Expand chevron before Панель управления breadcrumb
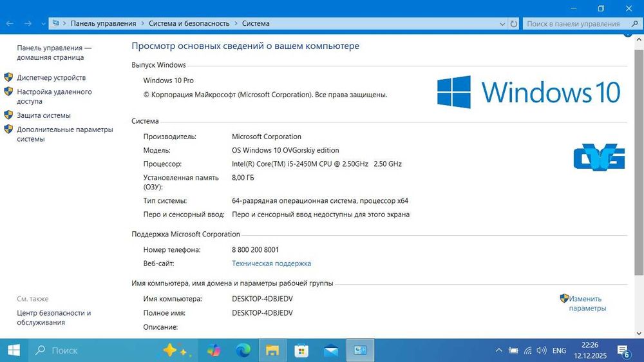 click(64, 23)
